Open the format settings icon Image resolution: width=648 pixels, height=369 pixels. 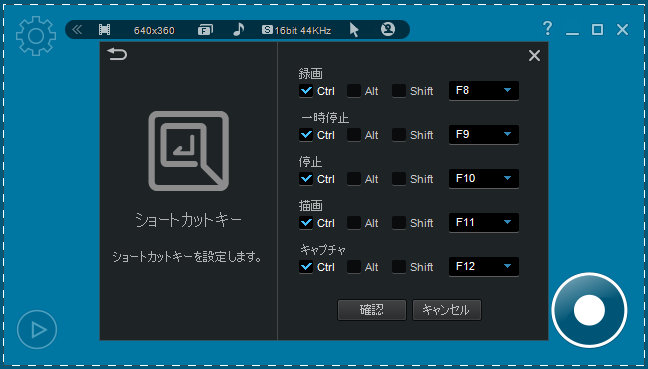pyautogui.click(x=205, y=30)
